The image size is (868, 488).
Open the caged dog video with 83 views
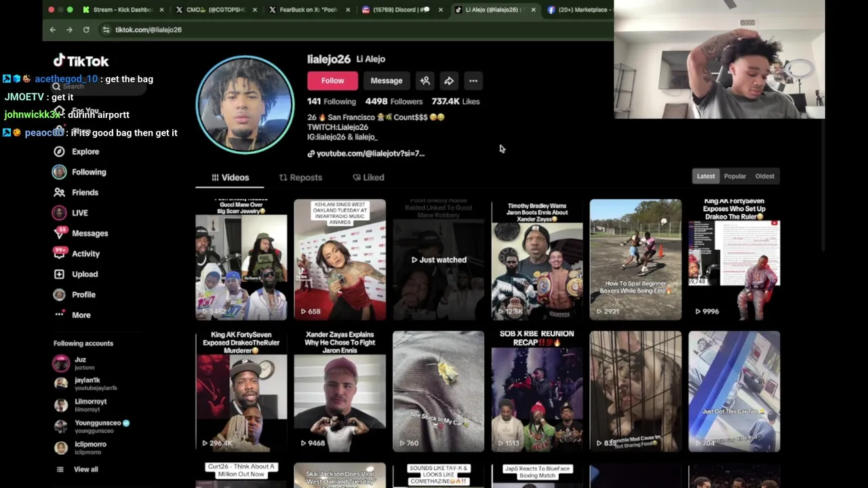[635, 391]
